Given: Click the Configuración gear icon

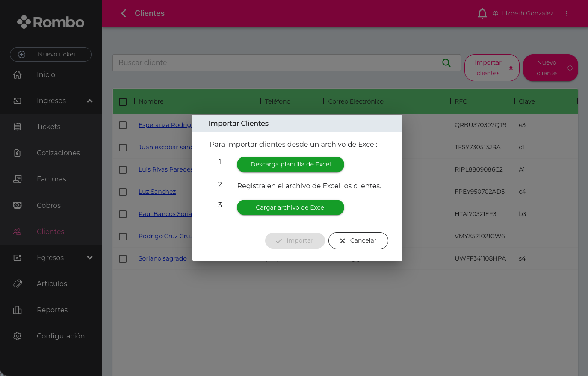Looking at the screenshot, I should pos(18,336).
